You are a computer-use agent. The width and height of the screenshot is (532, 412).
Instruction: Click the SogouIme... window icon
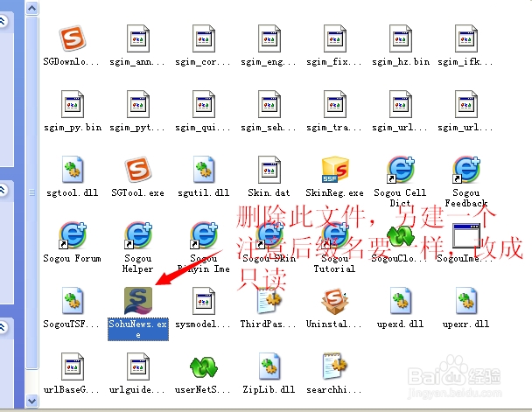(466, 235)
